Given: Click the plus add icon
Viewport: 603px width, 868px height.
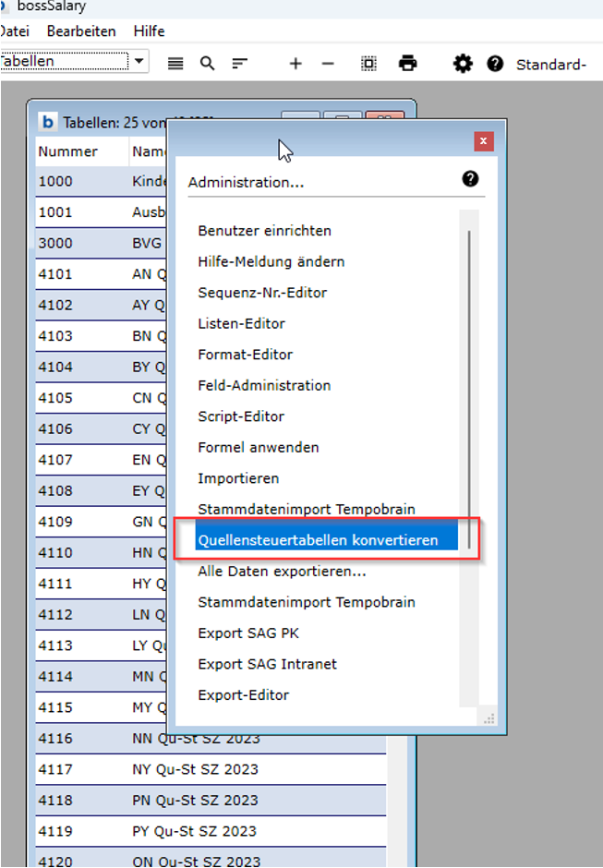Looking at the screenshot, I should coord(295,64).
